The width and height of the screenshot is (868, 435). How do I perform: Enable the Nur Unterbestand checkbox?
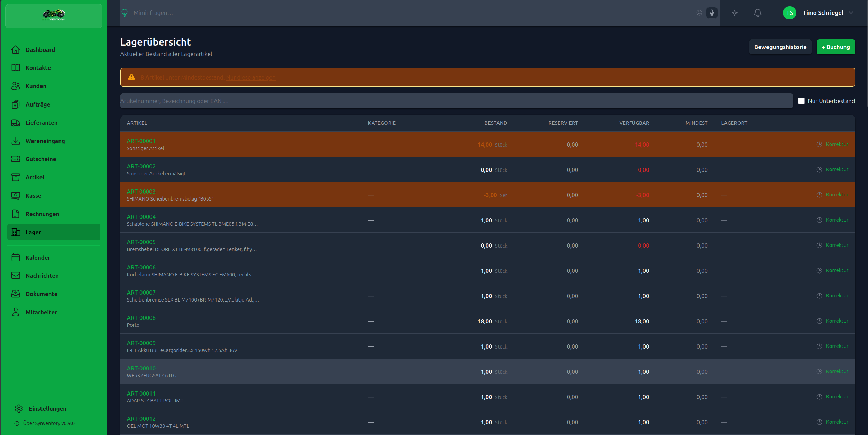pyautogui.click(x=801, y=101)
